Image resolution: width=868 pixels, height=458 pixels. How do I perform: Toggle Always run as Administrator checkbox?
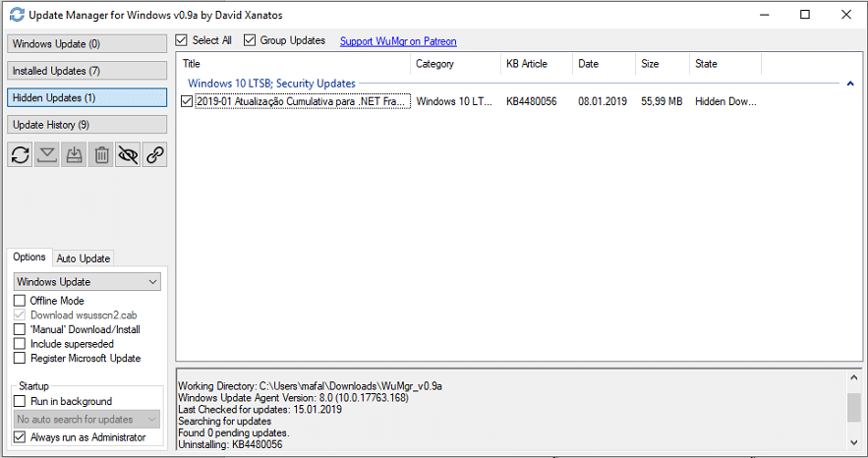[x=20, y=437]
